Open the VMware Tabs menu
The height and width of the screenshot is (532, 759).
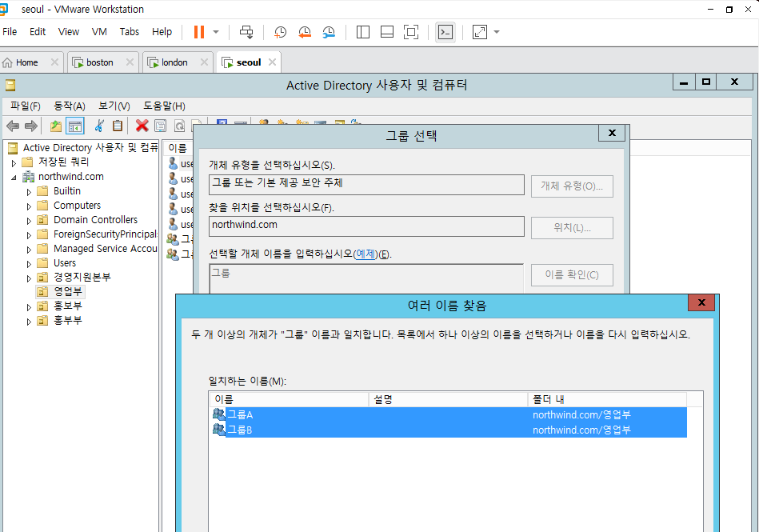pos(130,31)
